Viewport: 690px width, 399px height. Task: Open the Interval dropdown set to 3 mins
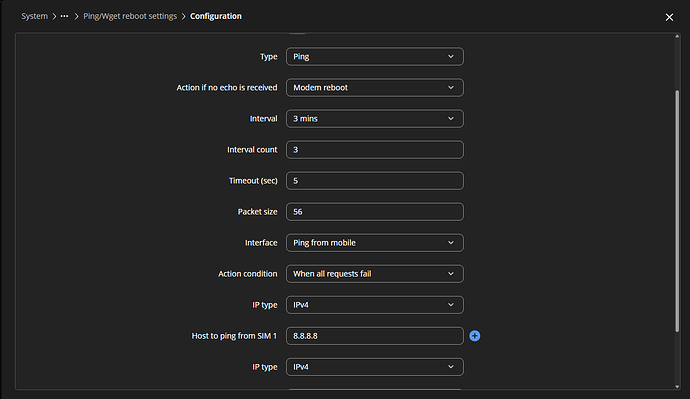tap(374, 118)
